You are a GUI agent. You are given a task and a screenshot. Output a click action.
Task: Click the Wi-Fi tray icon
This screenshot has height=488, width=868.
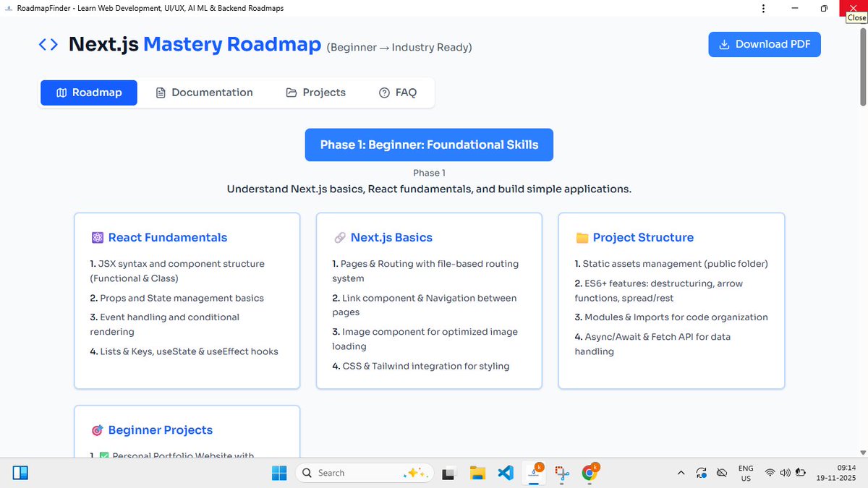[x=770, y=474]
